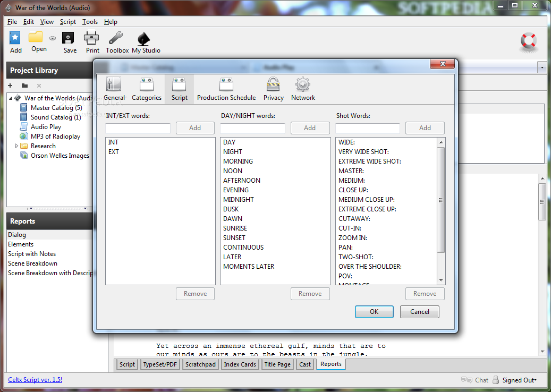551x392 pixels.
Task: Select the Script with Notes report
Action: click(32, 253)
